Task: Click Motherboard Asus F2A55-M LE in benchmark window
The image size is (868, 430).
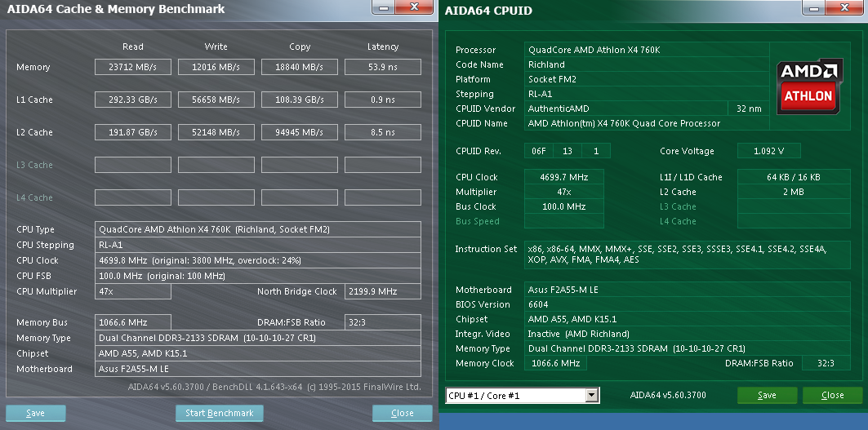Action: [x=258, y=369]
